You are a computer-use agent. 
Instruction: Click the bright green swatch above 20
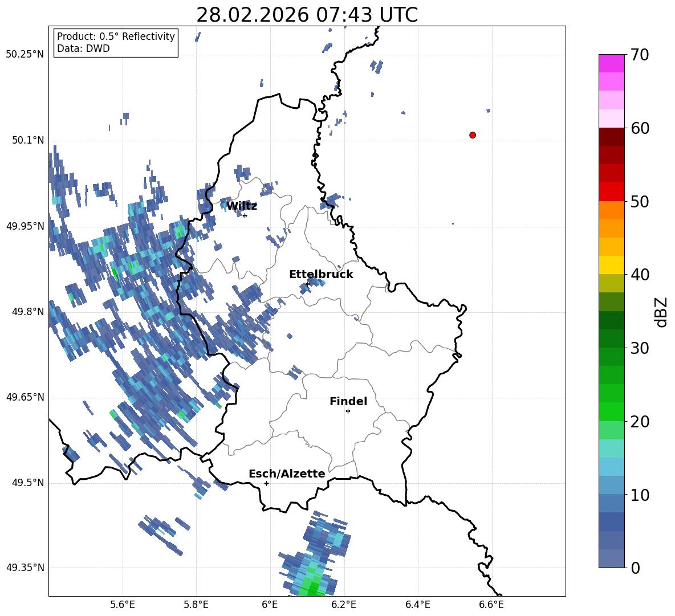[x=611, y=411]
